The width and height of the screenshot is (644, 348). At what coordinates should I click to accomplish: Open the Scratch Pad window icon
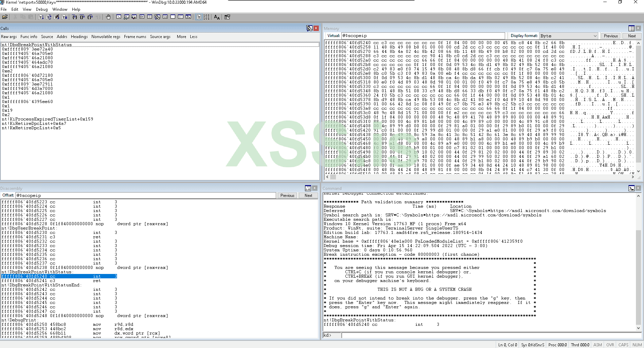[x=173, y=17]
